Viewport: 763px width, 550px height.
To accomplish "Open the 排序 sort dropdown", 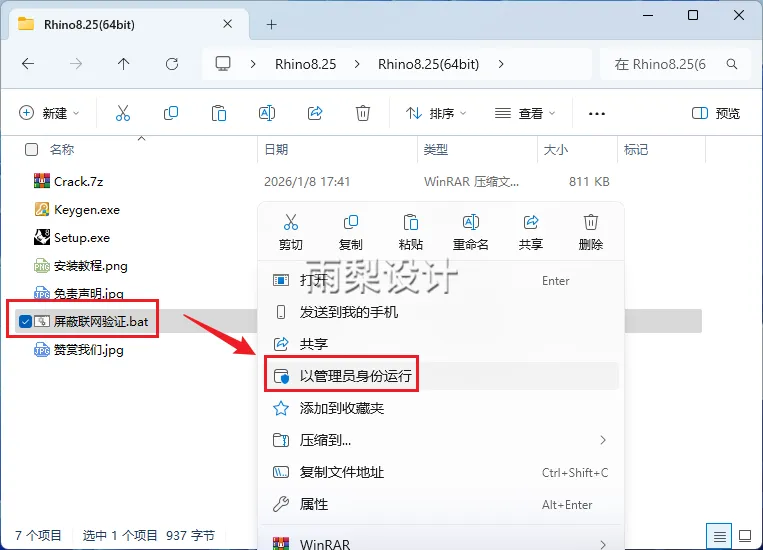I will [x=436, y=113].
